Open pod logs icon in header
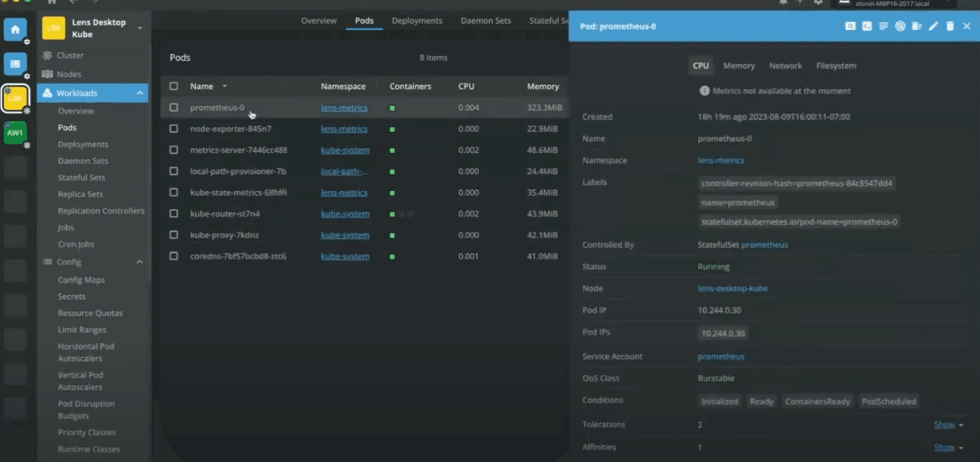 (883, 26)
